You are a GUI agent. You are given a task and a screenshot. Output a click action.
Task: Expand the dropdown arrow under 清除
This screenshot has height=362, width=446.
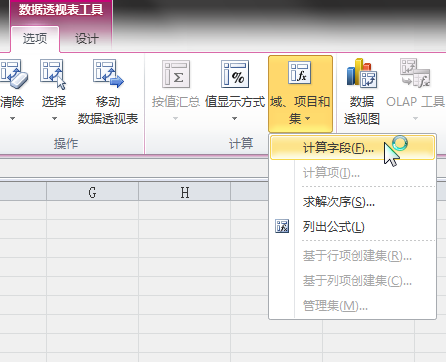point(12,118)
